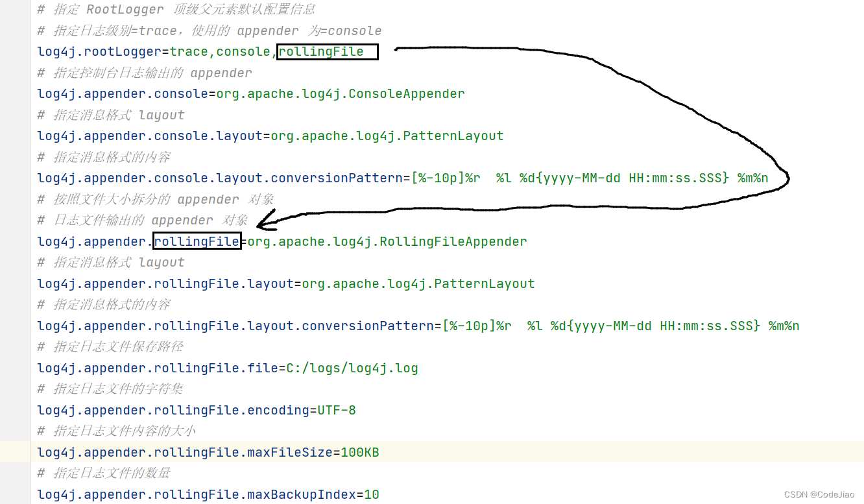Select the 'trace,console,' value text in rootLogger line

(x=224, y=52)
